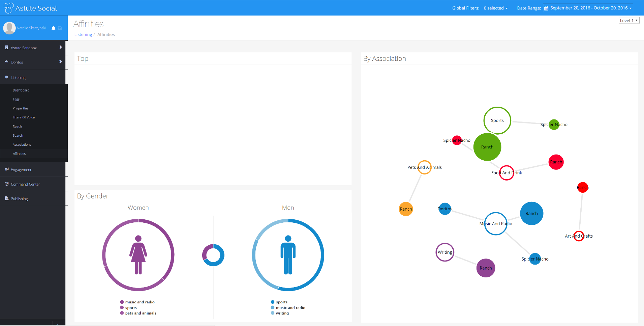
Task: Expand the Doritos chevron
Action: (x=61, y=62)
